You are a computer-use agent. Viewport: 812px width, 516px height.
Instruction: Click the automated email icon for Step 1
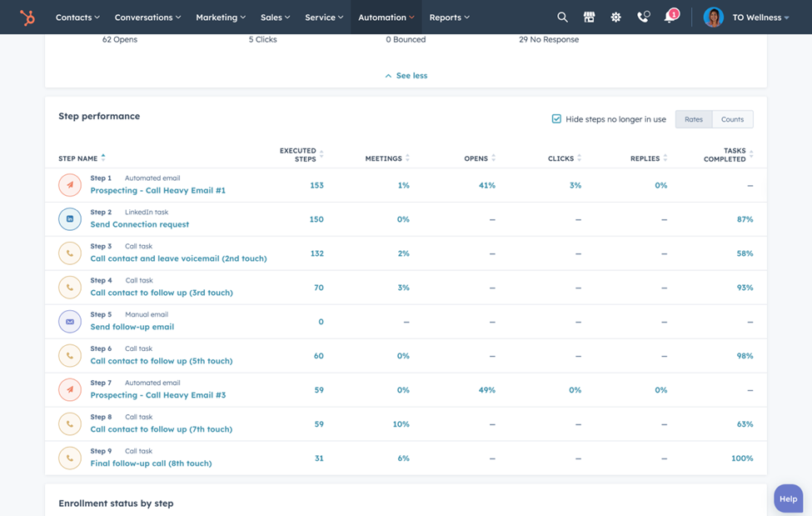click(70, 184)
